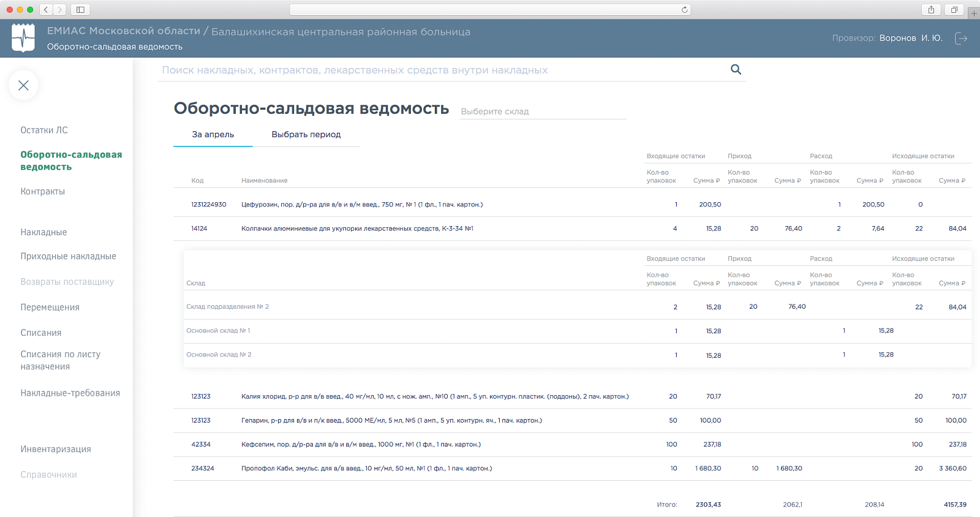Open Списания по листу назначения
The image size is (980, 517).
coord(60,360)
